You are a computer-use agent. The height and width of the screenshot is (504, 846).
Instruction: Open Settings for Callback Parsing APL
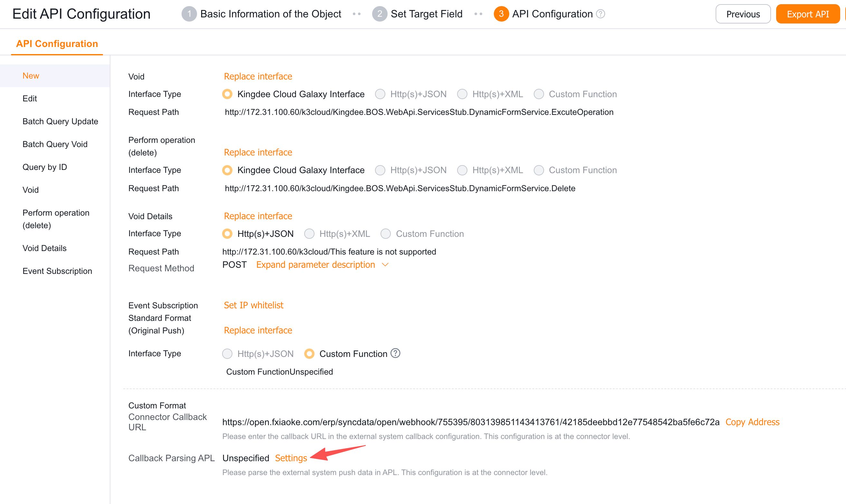291,458
